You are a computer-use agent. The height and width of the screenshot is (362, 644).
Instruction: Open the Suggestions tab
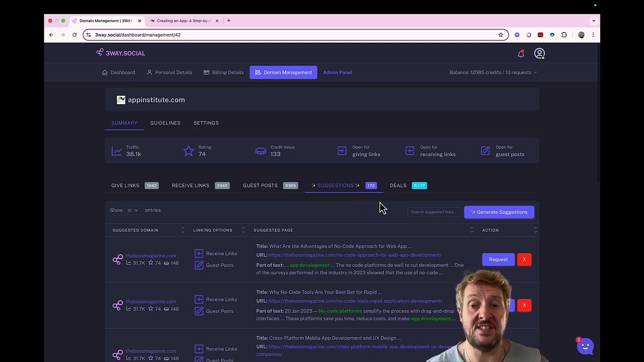344,186
